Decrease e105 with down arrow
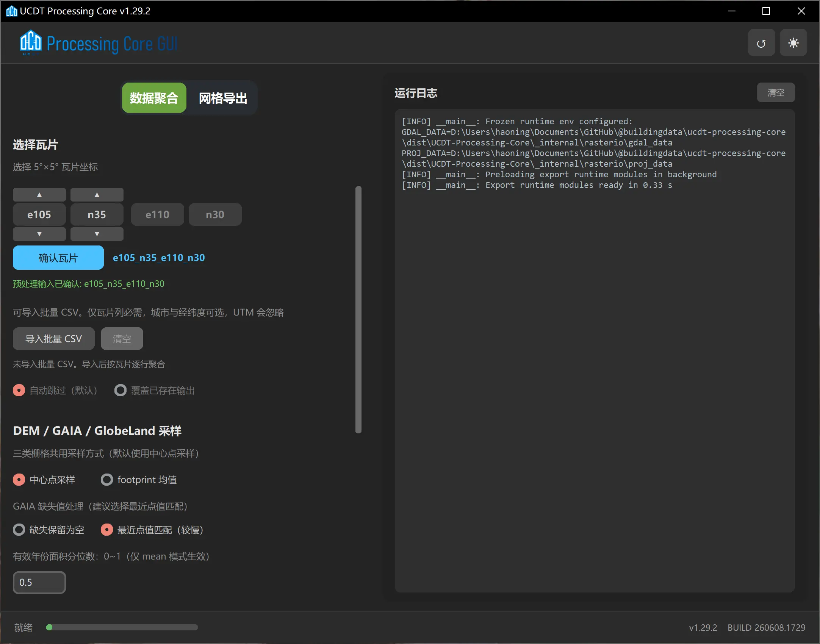 tap(39, 234)
